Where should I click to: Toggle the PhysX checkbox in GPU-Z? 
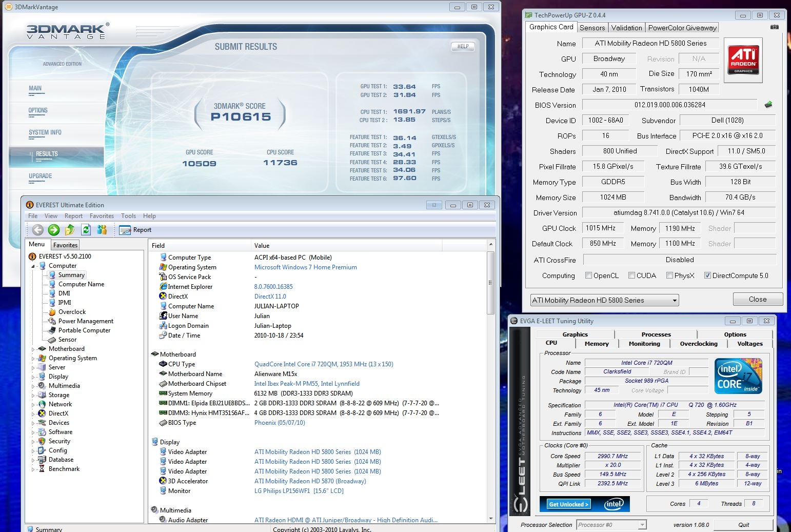pos(669,275)
